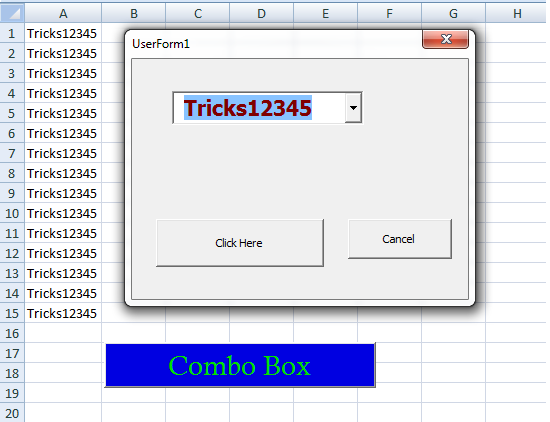
Task: Select row 20 header
Action: (12, 413)
